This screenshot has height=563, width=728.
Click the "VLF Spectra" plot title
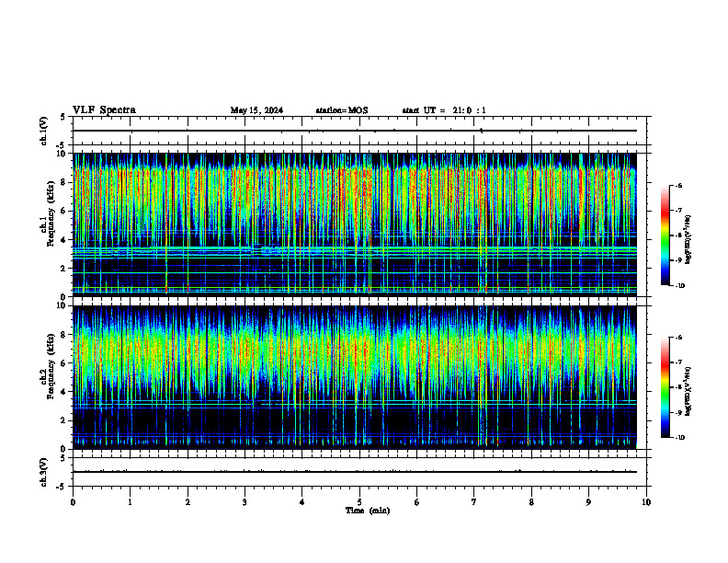click(104, 110)
